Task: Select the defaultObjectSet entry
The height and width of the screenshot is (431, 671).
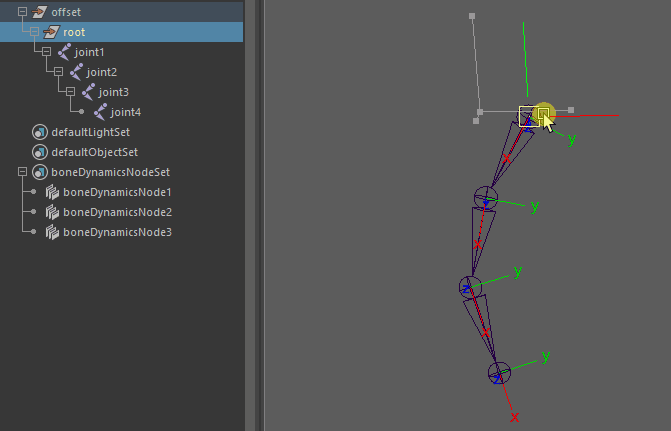Action: [95, 152]
